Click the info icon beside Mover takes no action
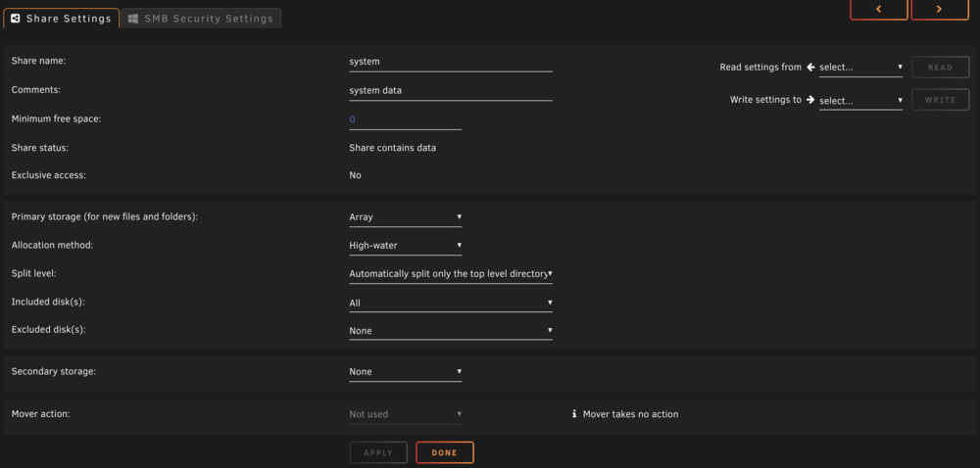The image size is (980, 468). pos(573,414)
